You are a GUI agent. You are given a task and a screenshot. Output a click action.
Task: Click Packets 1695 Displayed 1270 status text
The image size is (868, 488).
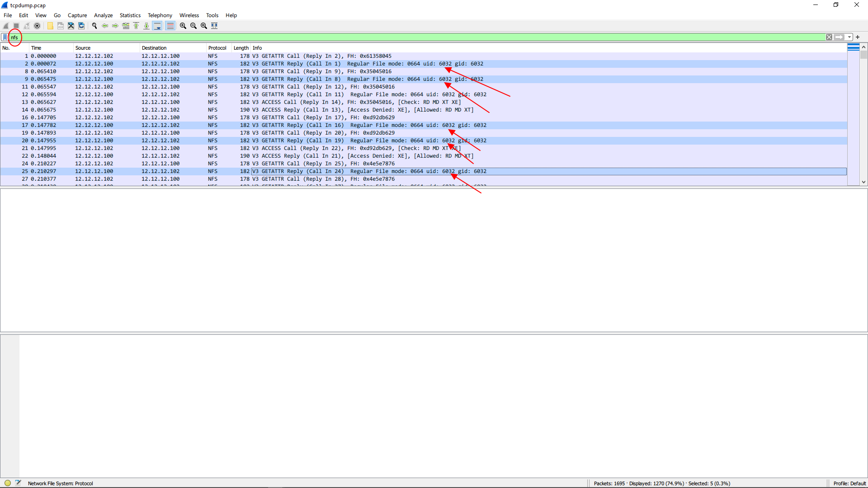pos(662,483)
